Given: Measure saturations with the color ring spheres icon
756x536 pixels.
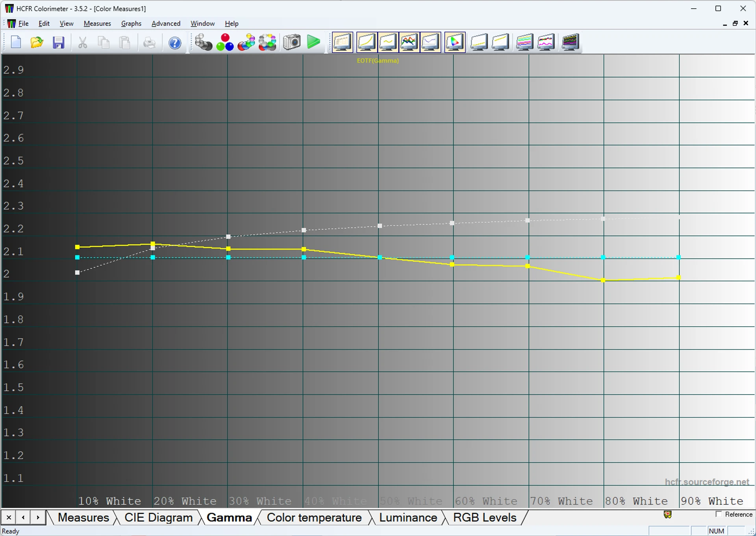Looking at the screenshot, I should [x=267, y=42].
